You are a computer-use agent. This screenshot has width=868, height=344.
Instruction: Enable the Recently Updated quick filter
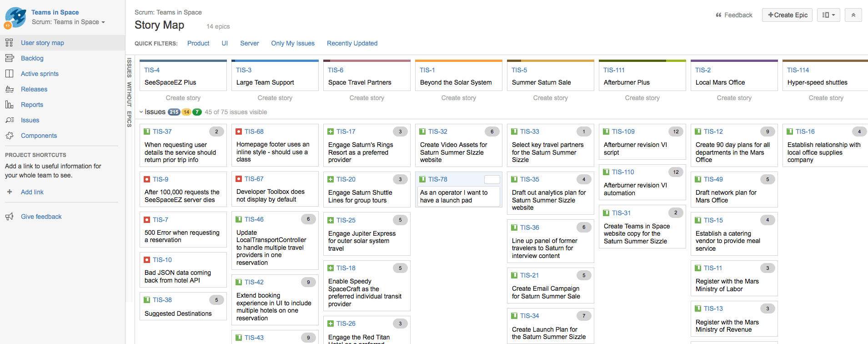coord(352,43)
